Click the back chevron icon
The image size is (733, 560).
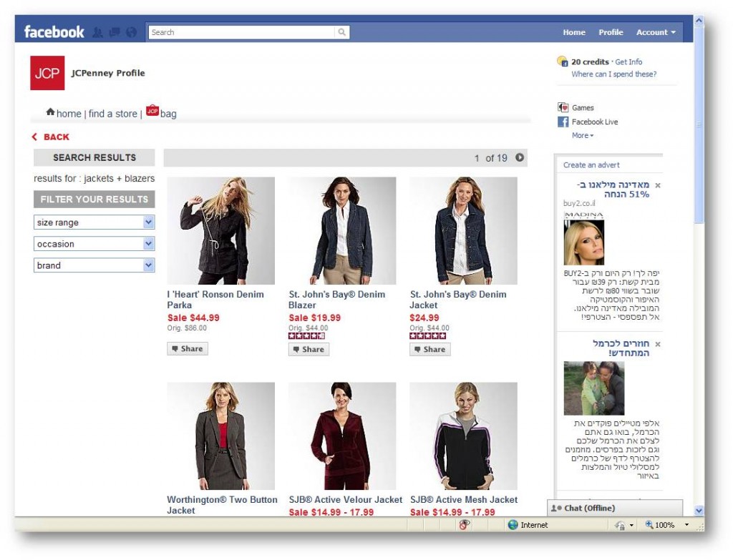pos(34,137)
